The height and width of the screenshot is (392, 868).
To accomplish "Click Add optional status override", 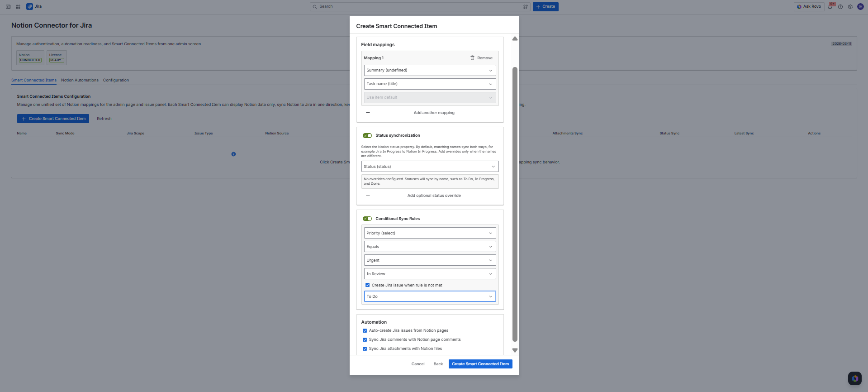I will (434, 196).
